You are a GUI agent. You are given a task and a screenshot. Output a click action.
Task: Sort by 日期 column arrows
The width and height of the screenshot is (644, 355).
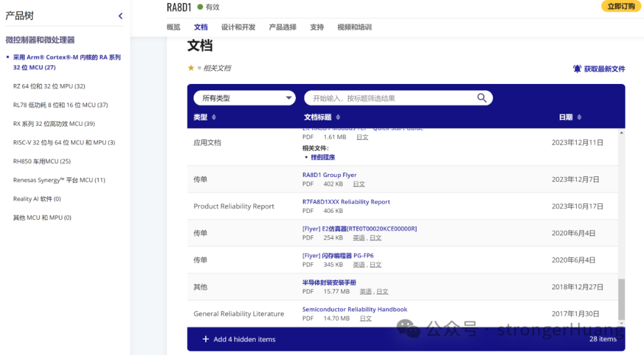pyautogui.click(x=579, y=117)
